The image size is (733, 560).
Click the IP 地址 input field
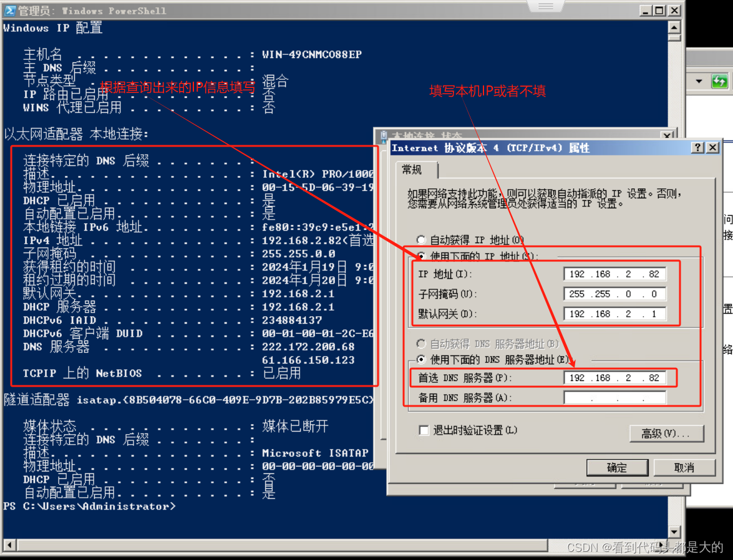614,274
